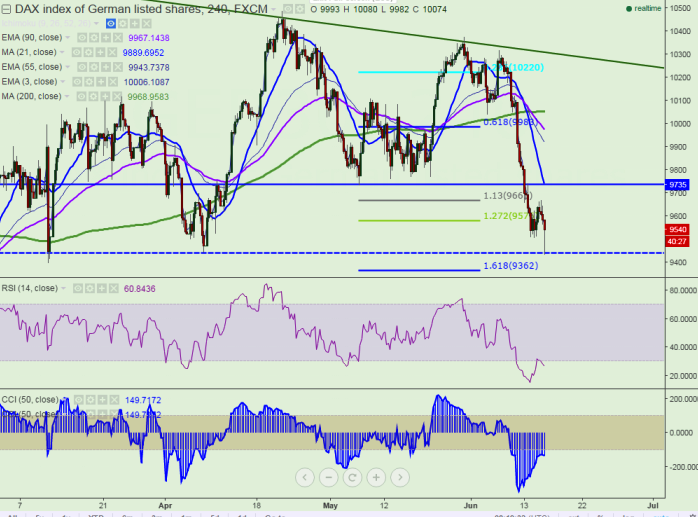
Task: Hide the RSI (14, close) indicator
Action: (x=77, y=289)
